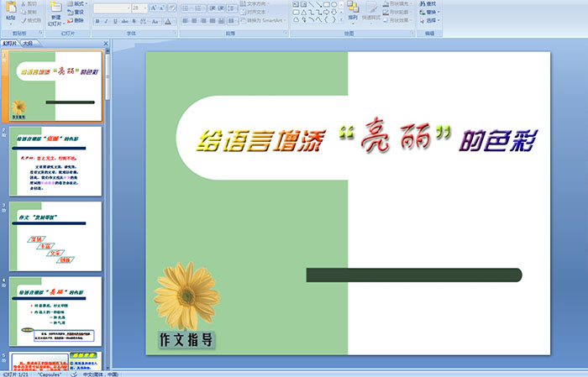Select the Triangle shape
588x377 pixels.
(x=304, y=13)
